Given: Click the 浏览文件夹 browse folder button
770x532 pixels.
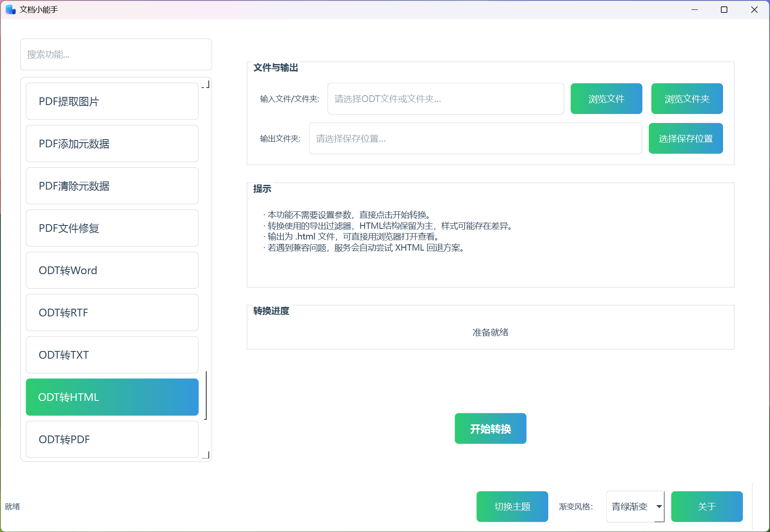Looking at the screenshot, I should pos(687,99).
